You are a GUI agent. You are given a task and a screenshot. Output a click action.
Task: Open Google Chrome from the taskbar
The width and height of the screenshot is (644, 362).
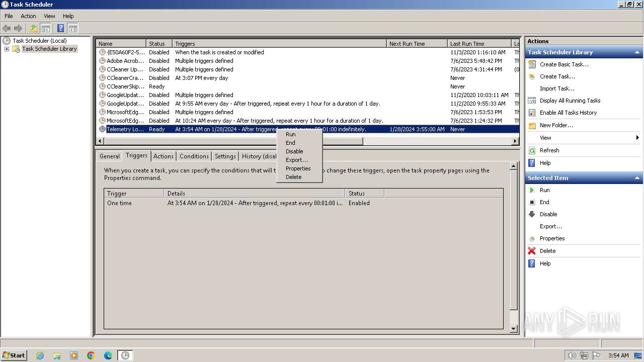click(91, 355)
